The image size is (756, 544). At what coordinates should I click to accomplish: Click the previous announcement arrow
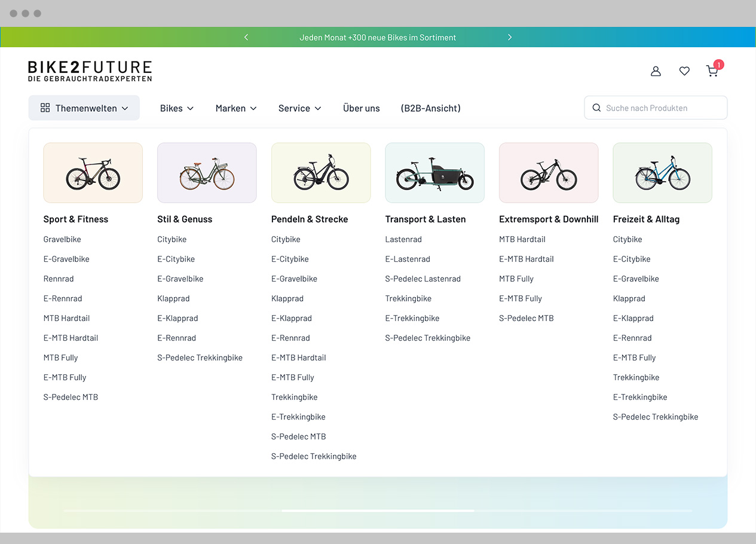pos(246,37)
